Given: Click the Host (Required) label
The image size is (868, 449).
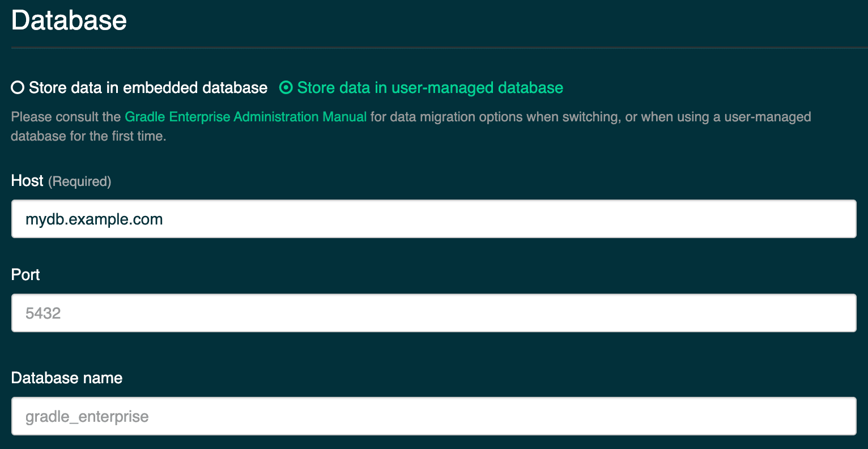Looking at the screenshot, I should (61, 181).
